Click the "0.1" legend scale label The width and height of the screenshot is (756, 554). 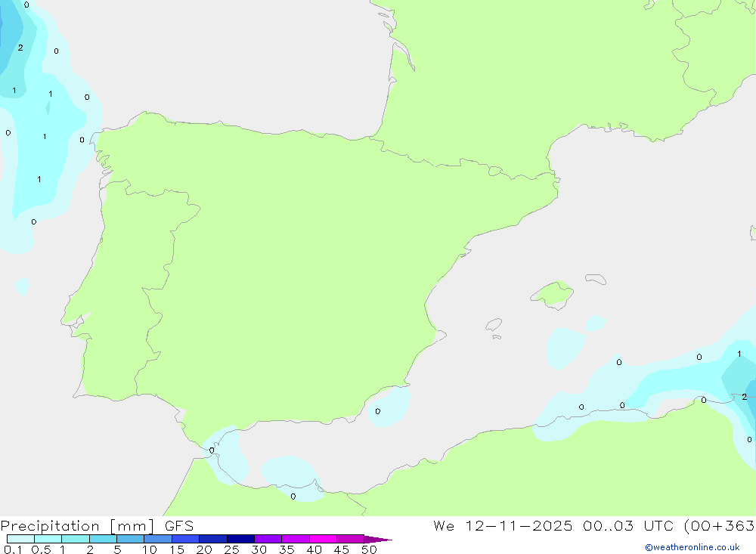click(13, 549)
